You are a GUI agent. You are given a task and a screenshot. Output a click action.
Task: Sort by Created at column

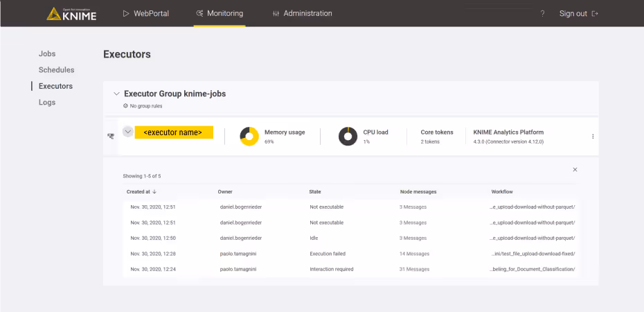142,191
